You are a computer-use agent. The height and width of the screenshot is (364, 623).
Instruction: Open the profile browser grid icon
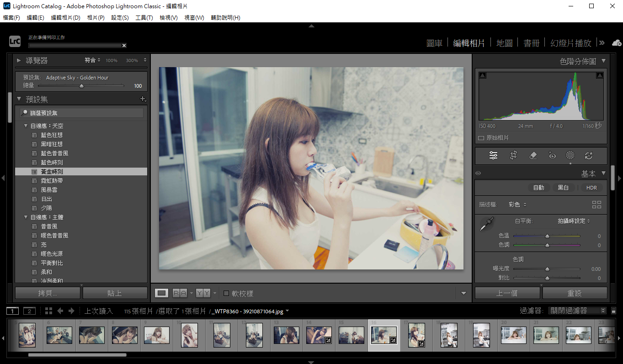coord(596,205)
